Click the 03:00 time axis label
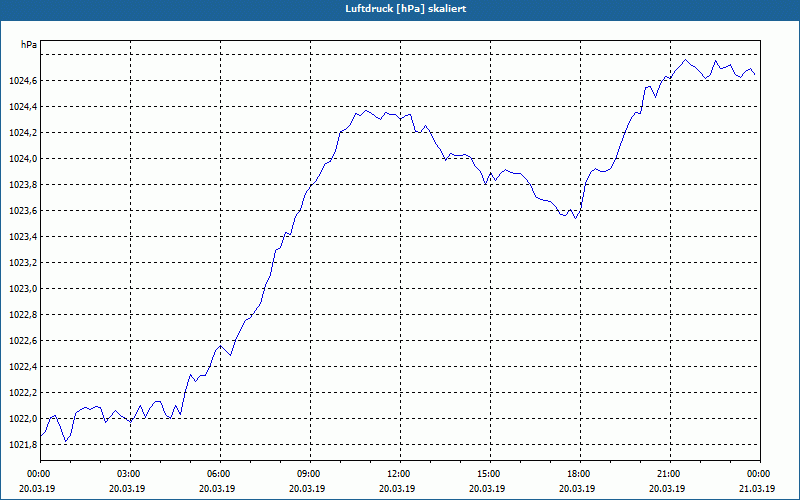The image size is (800, 500). point(130,474)
